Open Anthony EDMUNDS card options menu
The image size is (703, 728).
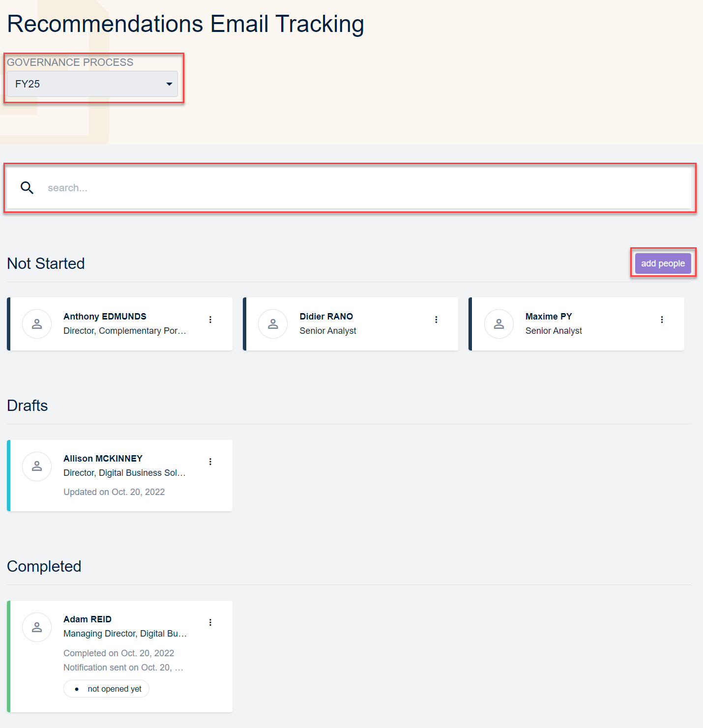[210, 320]
